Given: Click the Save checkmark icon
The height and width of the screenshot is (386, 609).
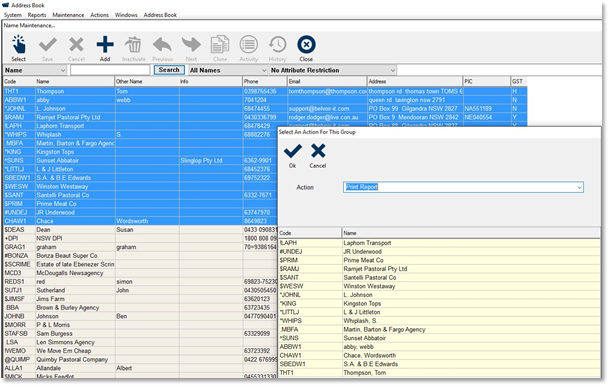Looking at the screenshot, I should click(x=48, y=45).
